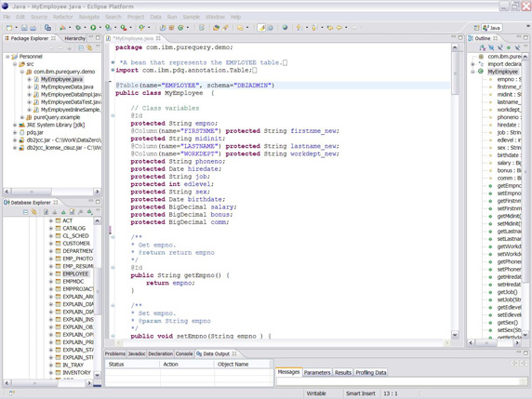532x399 pixels.
Task: Select the Java perspective button
Action: pyautogui.click(x=492, y=28)
